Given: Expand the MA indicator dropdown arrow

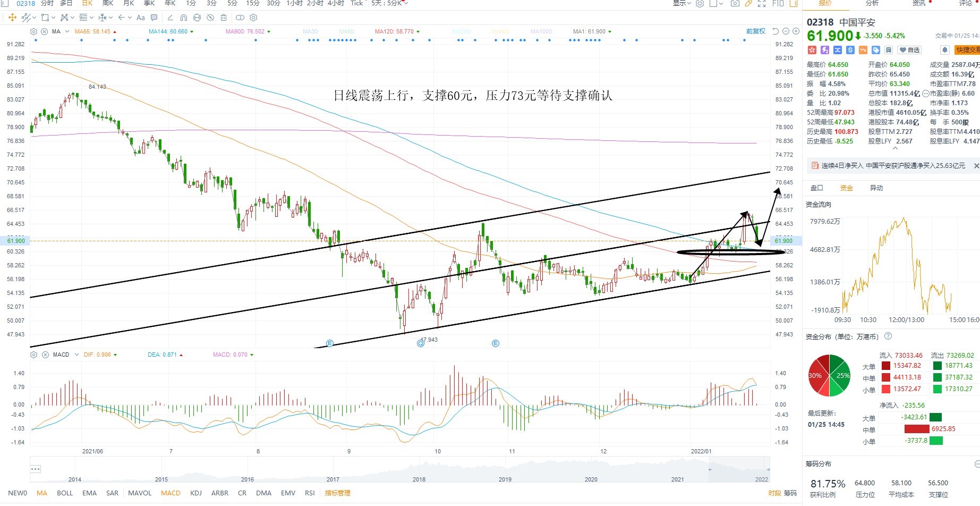Looking at the screenshot, I should 67,32.
